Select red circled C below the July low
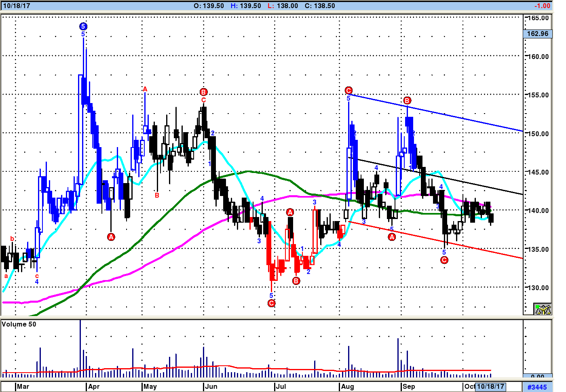The image size is (566, 392). tap(271, 303)
